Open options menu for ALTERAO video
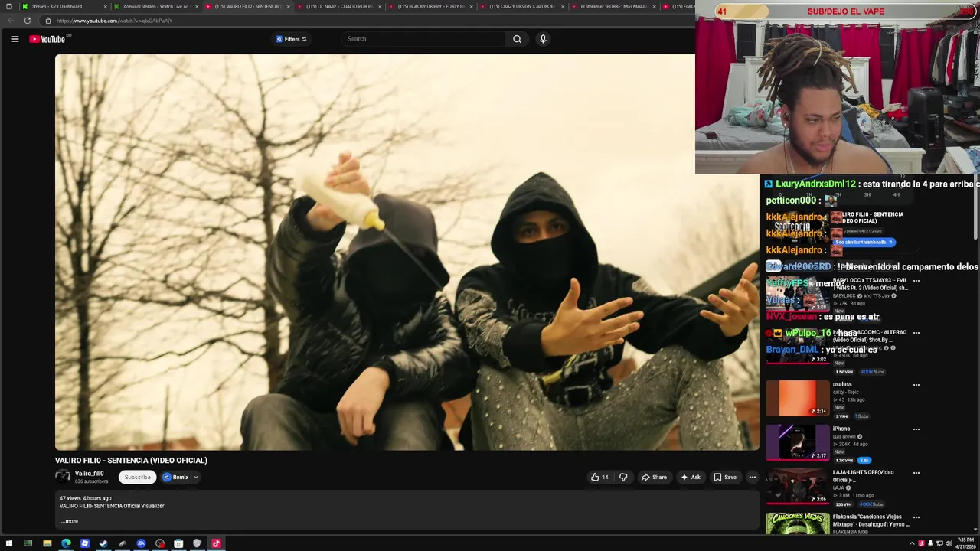The image size is (980, 551). (916, 333)
